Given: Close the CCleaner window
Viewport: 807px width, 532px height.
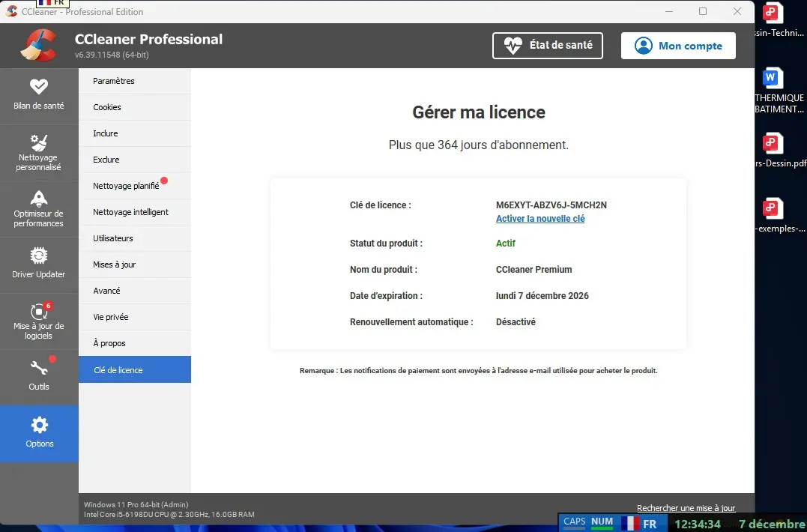Looking at the screenshot, I should point(737,11).
